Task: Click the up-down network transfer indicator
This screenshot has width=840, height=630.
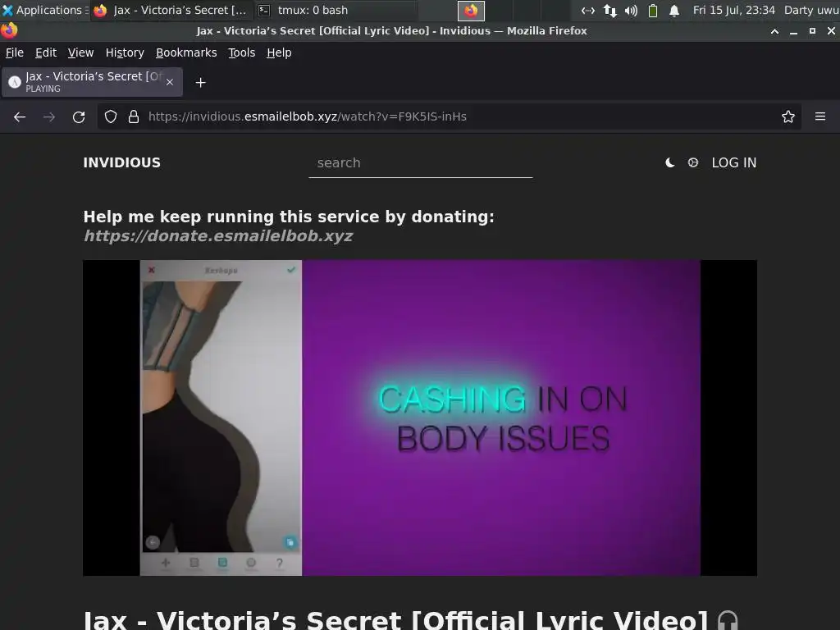Action: (x=610, y=11)
